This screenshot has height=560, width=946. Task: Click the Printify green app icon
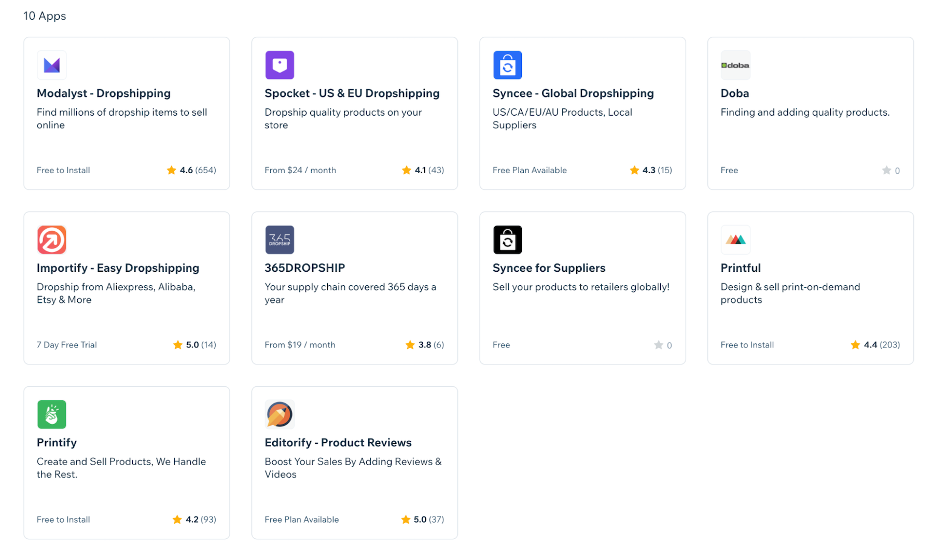pyautogui.click(x=51, y=414)
